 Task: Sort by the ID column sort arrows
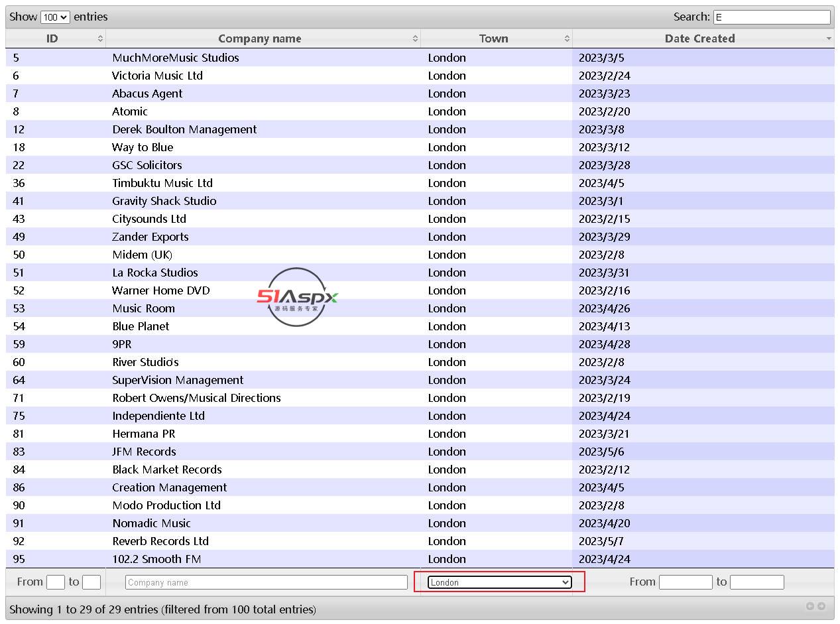coord(100,38)
